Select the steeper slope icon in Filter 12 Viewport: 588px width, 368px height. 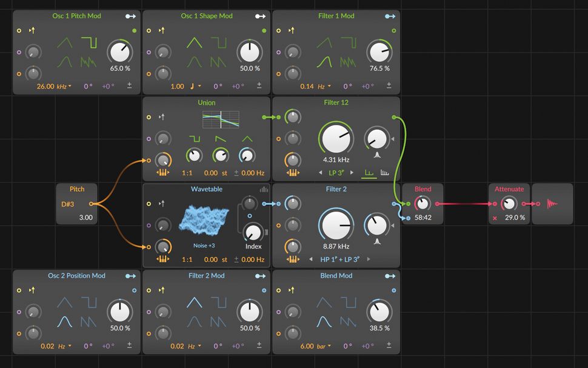point(384,173)
